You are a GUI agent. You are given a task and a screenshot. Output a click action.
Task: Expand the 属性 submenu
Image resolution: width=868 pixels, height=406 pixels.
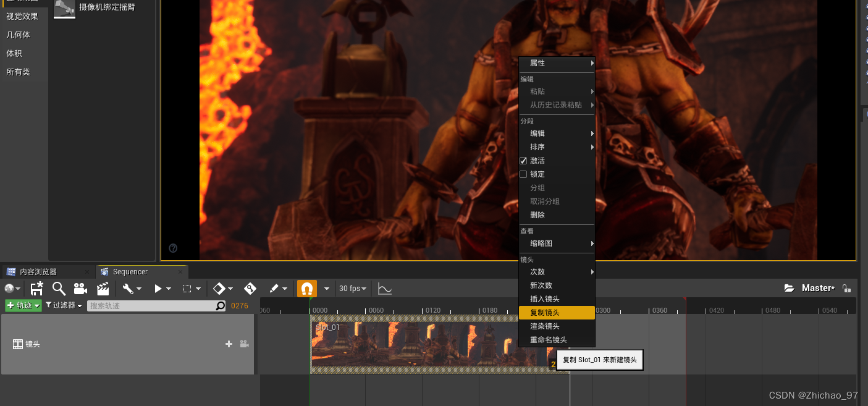(x=557, y=63)
